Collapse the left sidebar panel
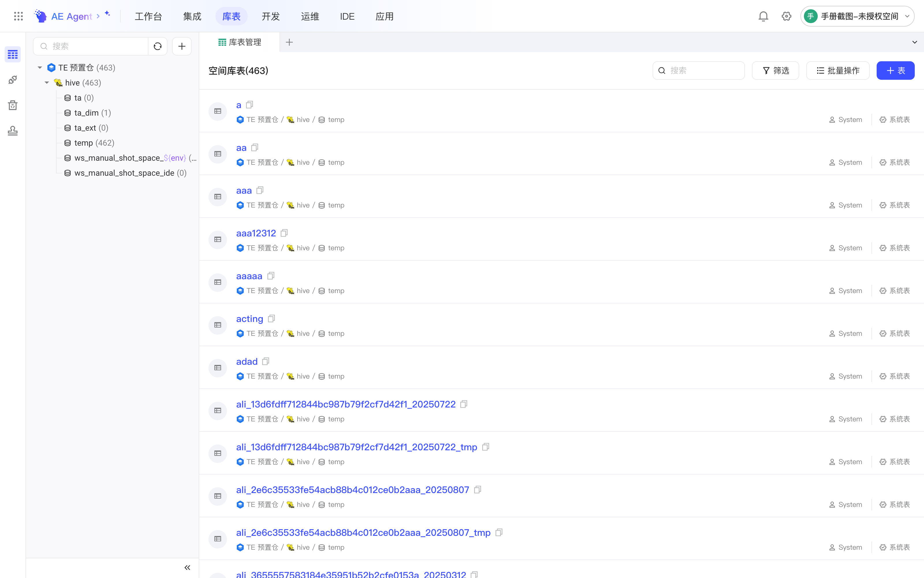The width and height of the screenshot is (924, 578). point(187,568)
